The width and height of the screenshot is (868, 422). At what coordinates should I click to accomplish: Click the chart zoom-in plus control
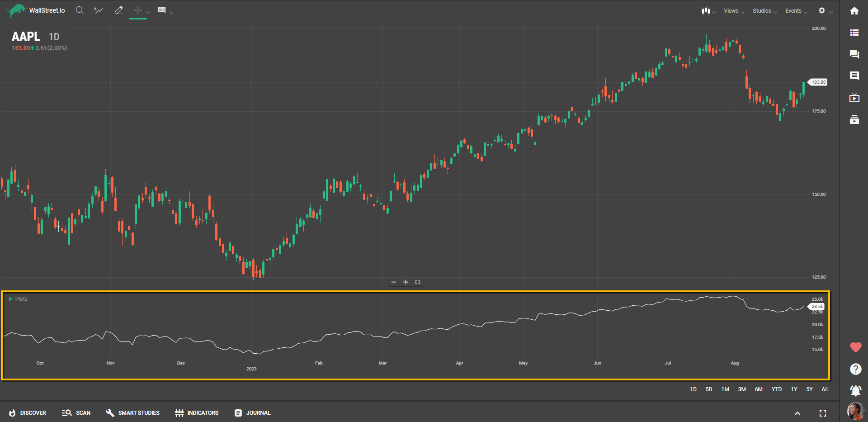(x=406, y=282)
